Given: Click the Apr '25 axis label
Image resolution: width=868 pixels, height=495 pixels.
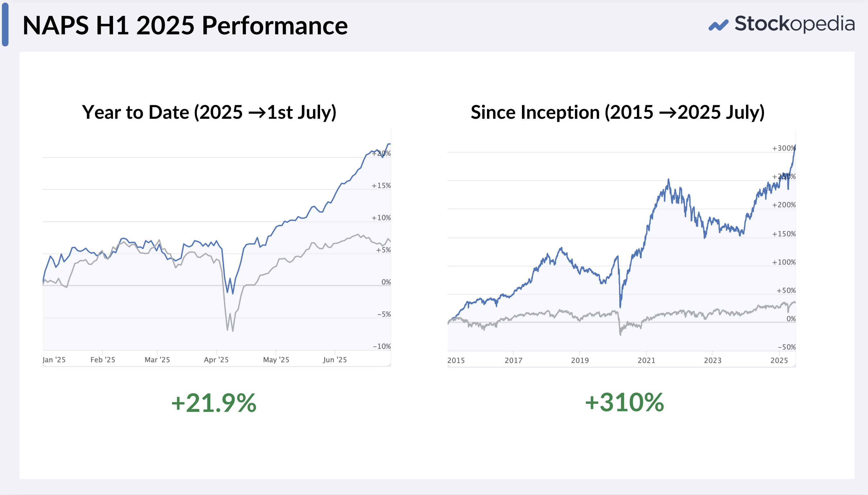Looking at the screenshot, I should (x=216, y=360).
